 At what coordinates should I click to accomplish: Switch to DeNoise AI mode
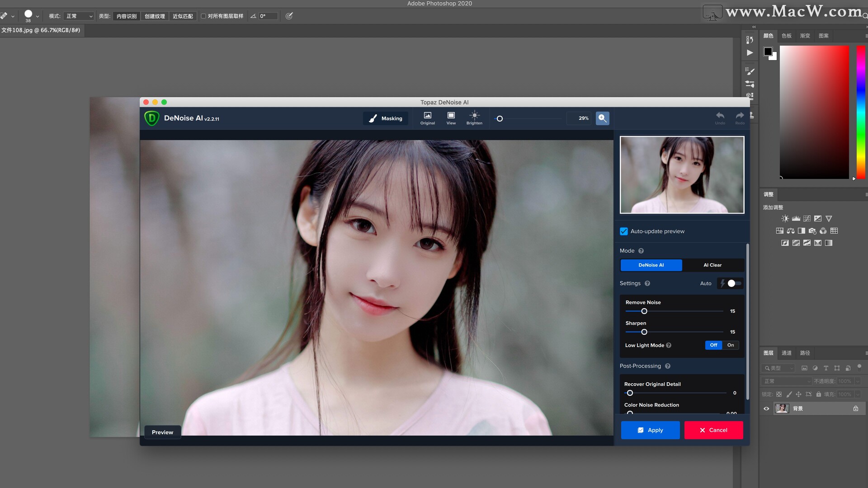[651, 264]
